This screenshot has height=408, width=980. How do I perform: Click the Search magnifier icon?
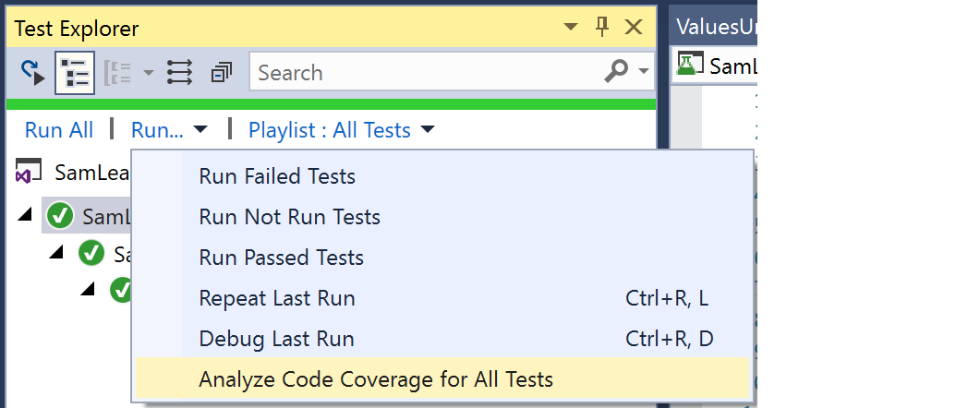(616, 72)
